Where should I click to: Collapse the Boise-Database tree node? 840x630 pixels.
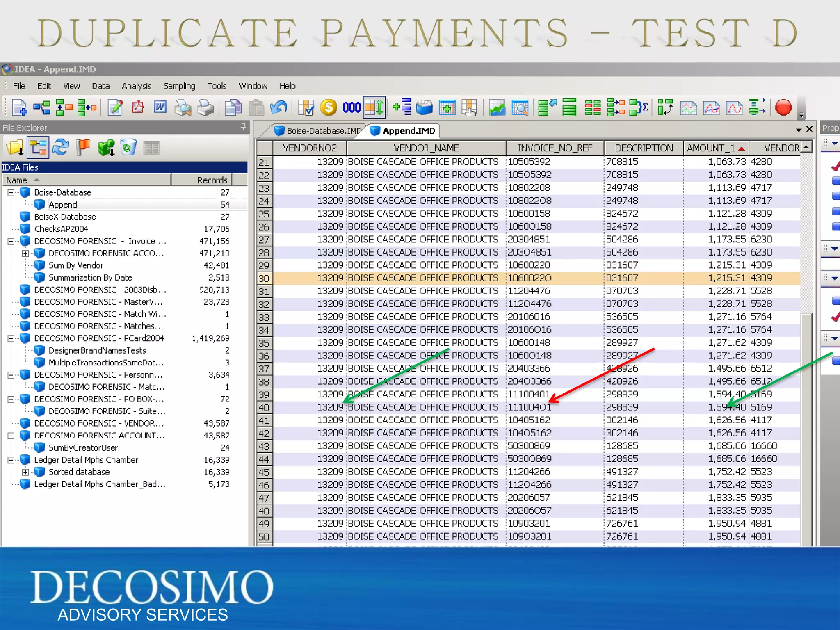pos(11,192)
